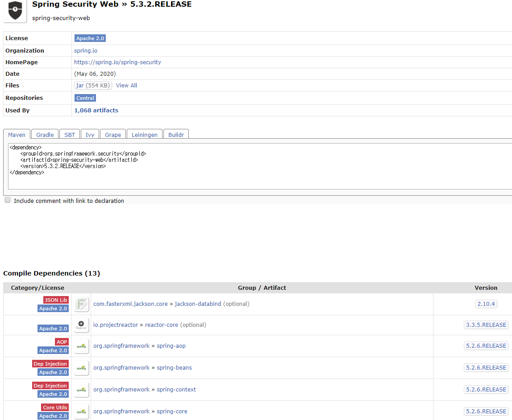Click Apache 2.0 badge in spring-aop row
The image size is (512, 420).
point(53,350)
